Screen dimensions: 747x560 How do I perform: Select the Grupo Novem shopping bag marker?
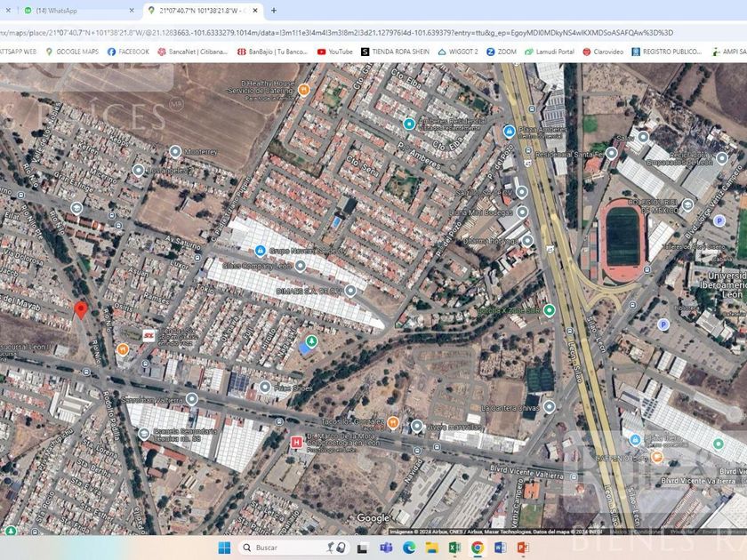click(x=260, y=250)
